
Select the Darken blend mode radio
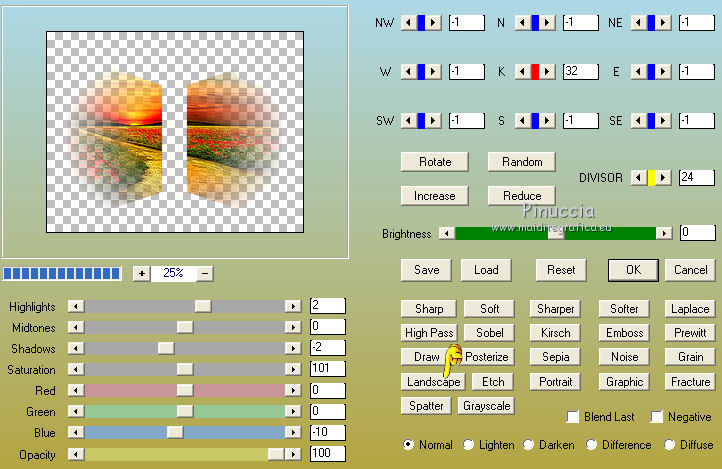tap(529, 445)
